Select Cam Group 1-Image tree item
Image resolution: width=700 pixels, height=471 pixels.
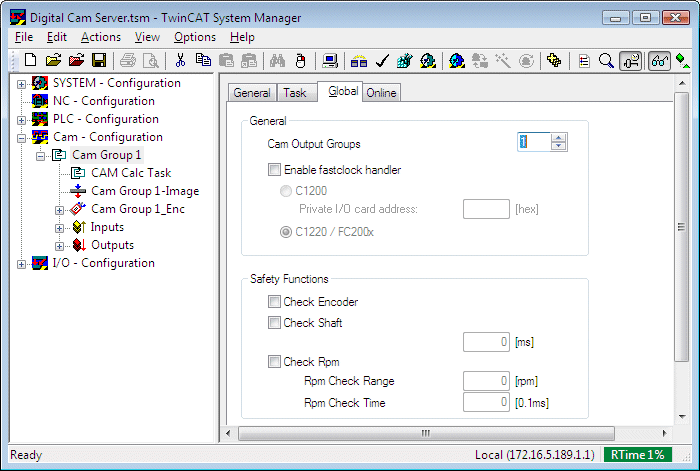[x=145, y=191]
